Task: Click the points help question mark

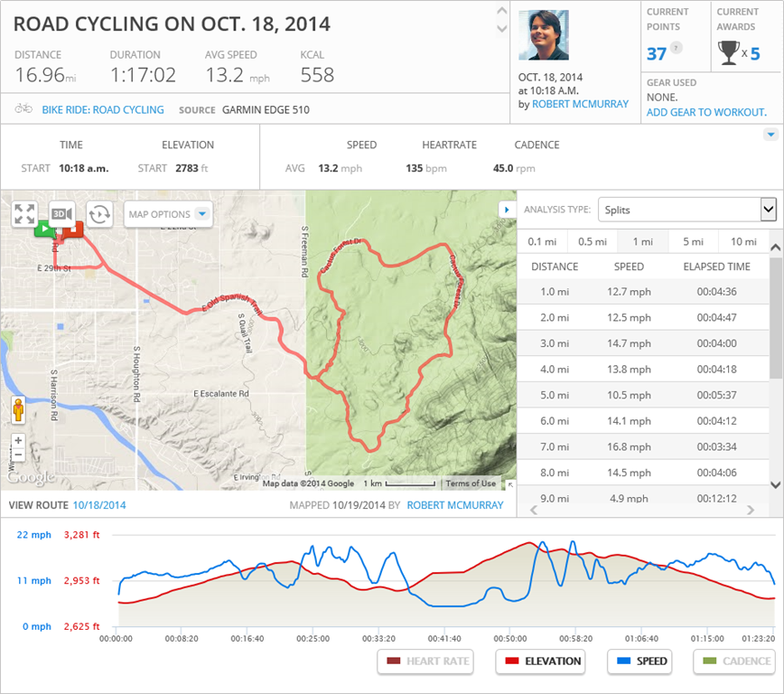Action: pos(677,49)
